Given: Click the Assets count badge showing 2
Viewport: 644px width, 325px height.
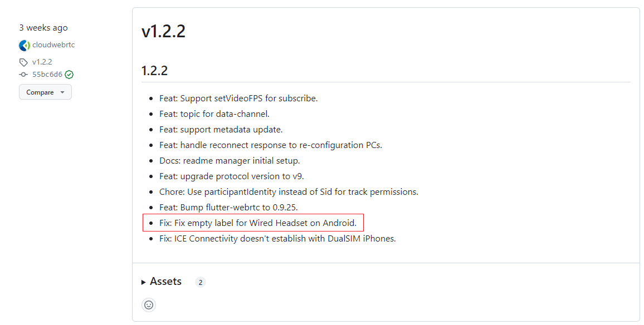Looking at the screenshot, I should (x=200, y=282).
